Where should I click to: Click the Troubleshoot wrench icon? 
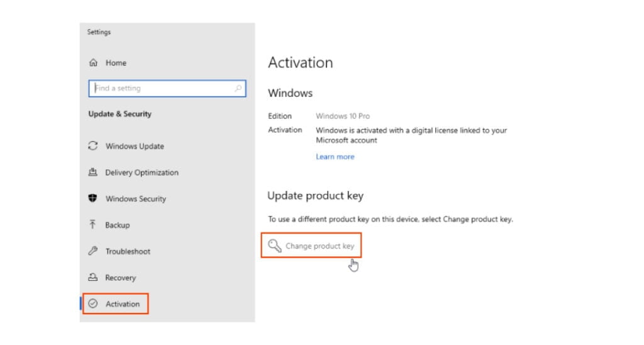[93, 251]
